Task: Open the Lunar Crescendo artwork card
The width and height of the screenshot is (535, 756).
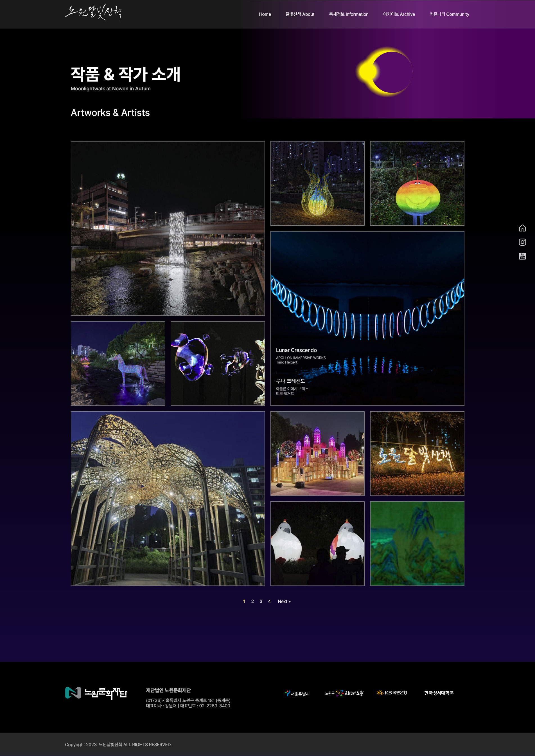Action: [x=367, y=318]
